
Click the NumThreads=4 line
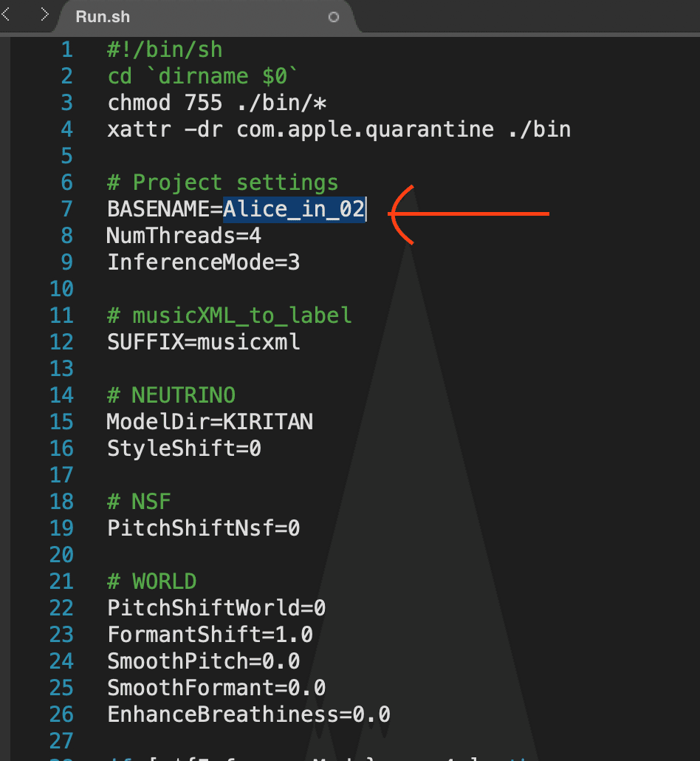pos(184,236)
